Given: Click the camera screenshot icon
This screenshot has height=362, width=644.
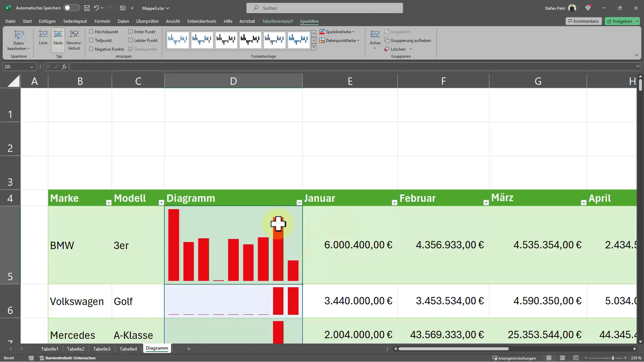Looking at the screenshot, I should (x=123, y=8).
